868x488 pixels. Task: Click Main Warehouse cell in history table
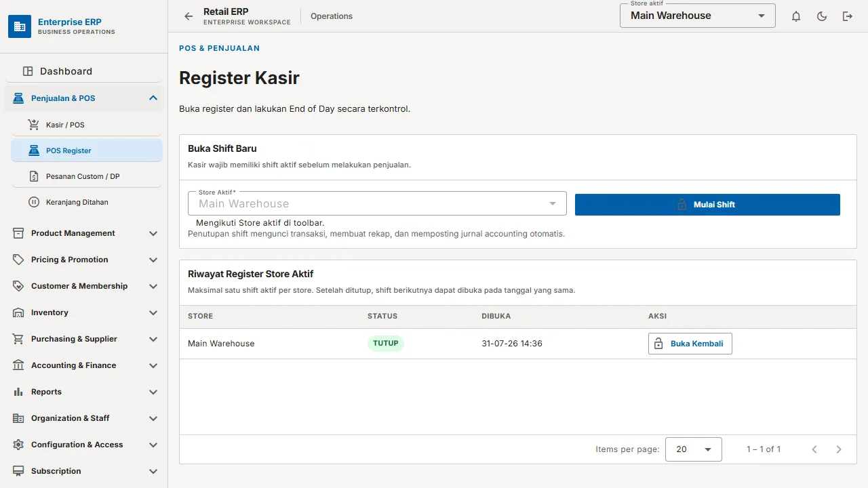click(x=221, y=344)
